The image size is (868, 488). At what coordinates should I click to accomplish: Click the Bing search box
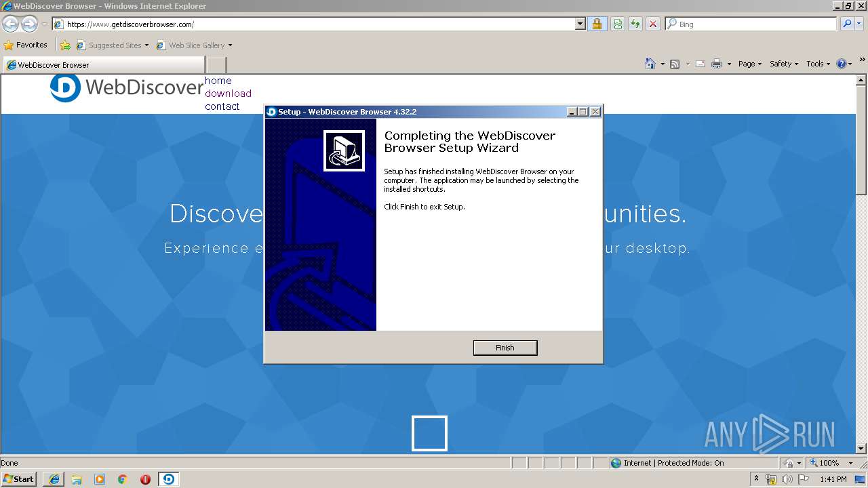tap(751, 24)
